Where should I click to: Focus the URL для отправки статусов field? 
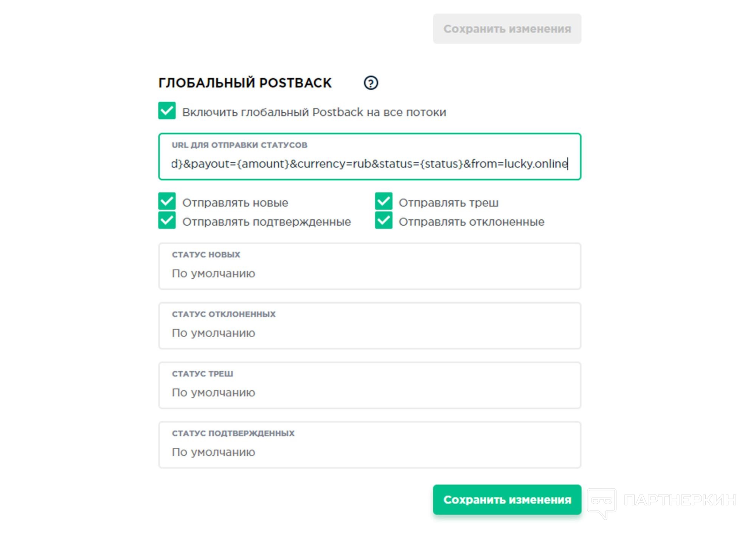369,157
